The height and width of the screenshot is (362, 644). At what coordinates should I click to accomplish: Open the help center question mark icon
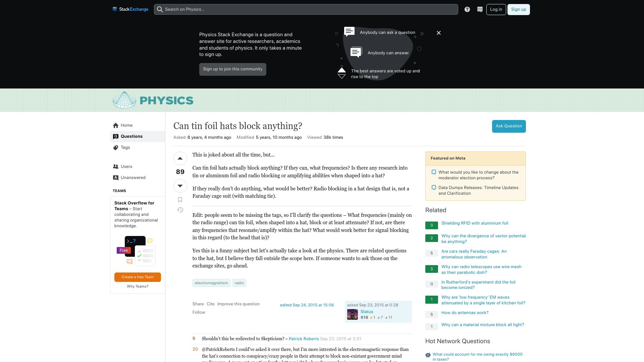(467, 9)
